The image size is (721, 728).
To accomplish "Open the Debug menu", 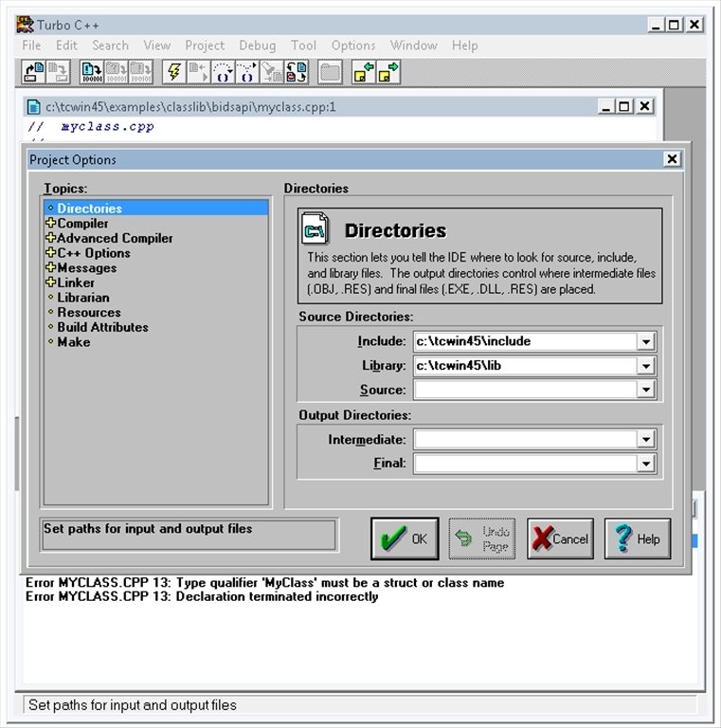I will (258, 45).
